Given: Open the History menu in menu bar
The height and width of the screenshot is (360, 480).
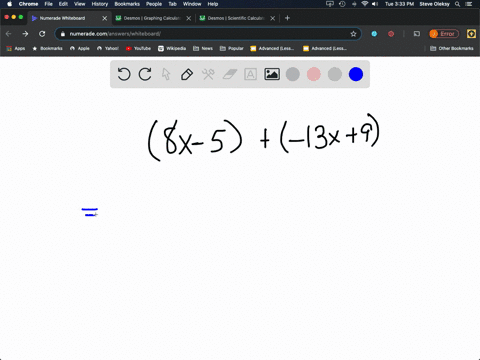Looking at the screenshot, I should tap(100, 4).
